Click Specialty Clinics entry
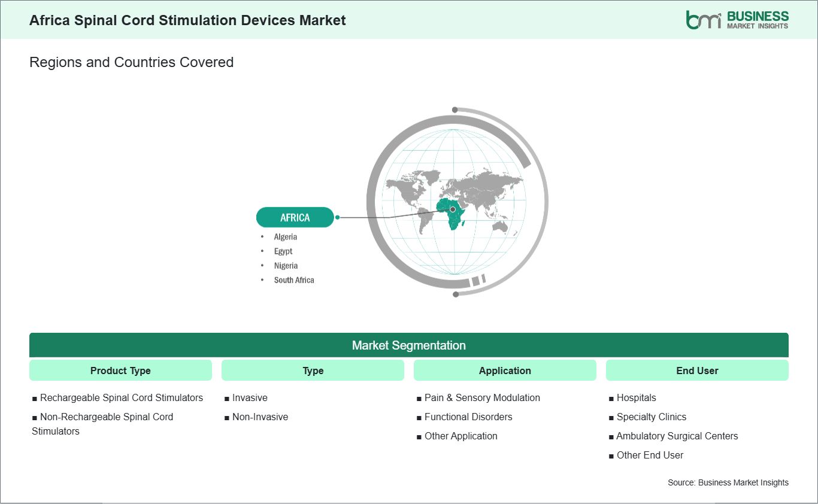 647,417
